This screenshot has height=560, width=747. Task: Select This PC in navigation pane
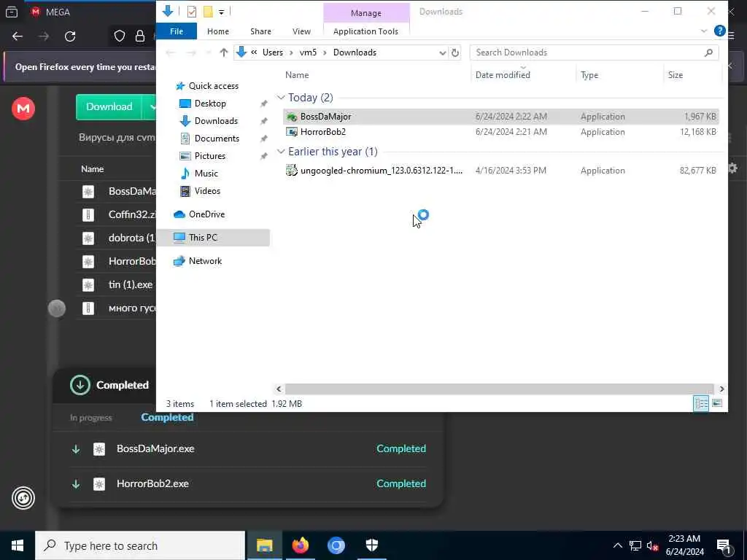(213, 238)
